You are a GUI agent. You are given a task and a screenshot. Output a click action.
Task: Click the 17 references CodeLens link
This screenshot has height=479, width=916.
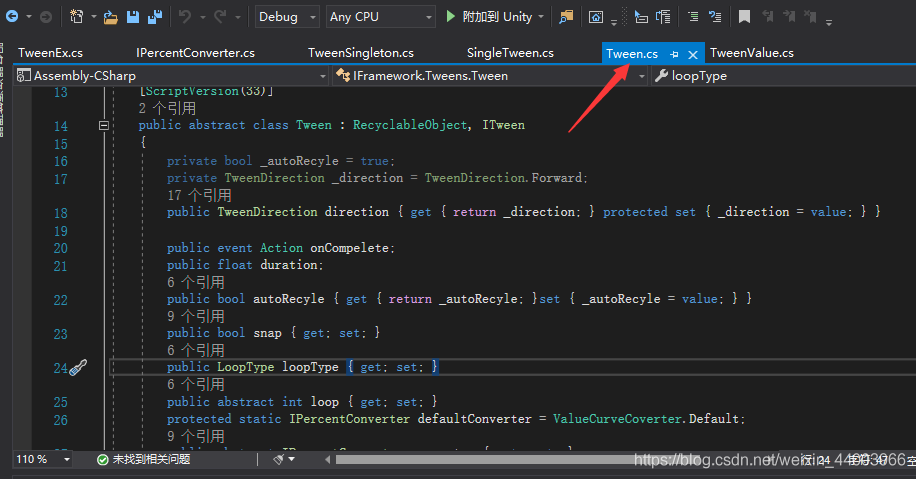(199, 195)
